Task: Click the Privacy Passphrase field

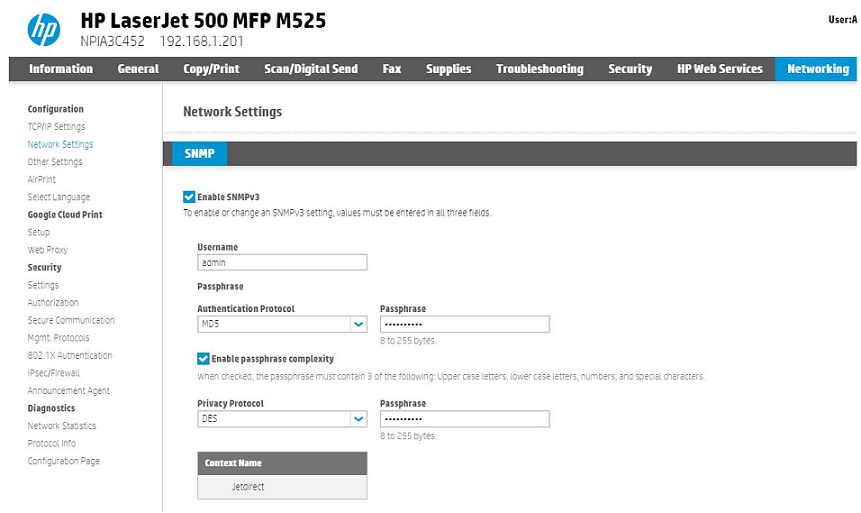Action: click(464, 419)
